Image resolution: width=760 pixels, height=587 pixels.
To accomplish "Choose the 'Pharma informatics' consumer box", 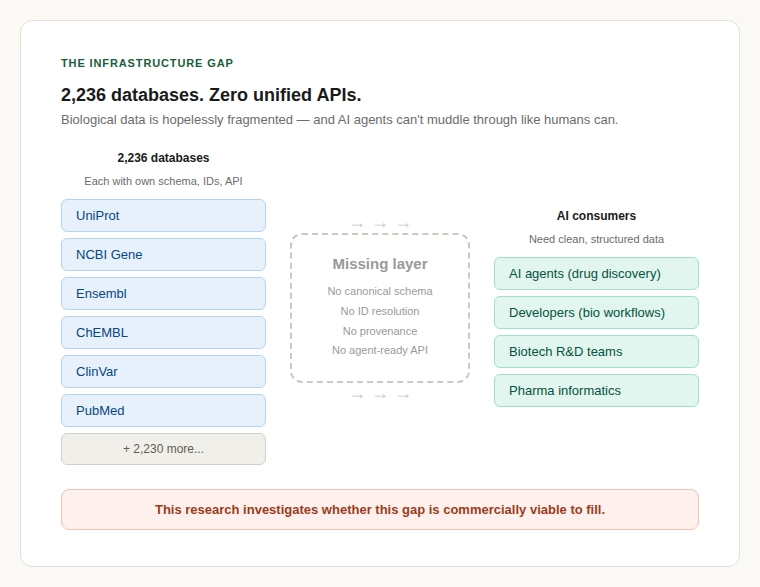I will (x=596, y=390).
